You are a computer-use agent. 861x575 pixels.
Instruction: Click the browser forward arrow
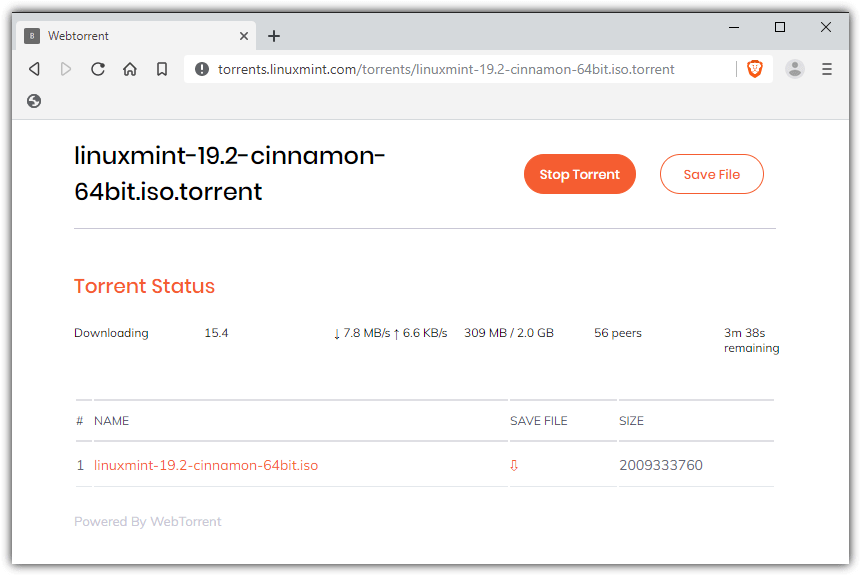click(x=66, y=69)
